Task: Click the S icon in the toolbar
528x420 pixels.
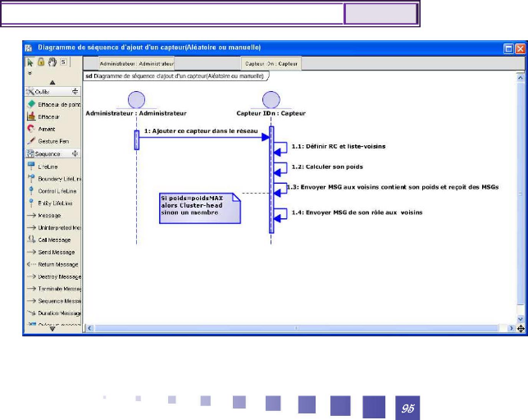Action: (63, 62)
